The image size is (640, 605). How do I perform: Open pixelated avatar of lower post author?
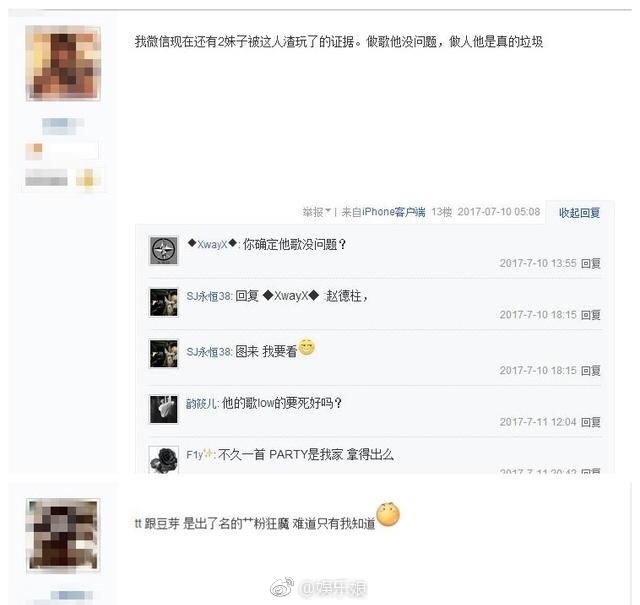(63, 535)
